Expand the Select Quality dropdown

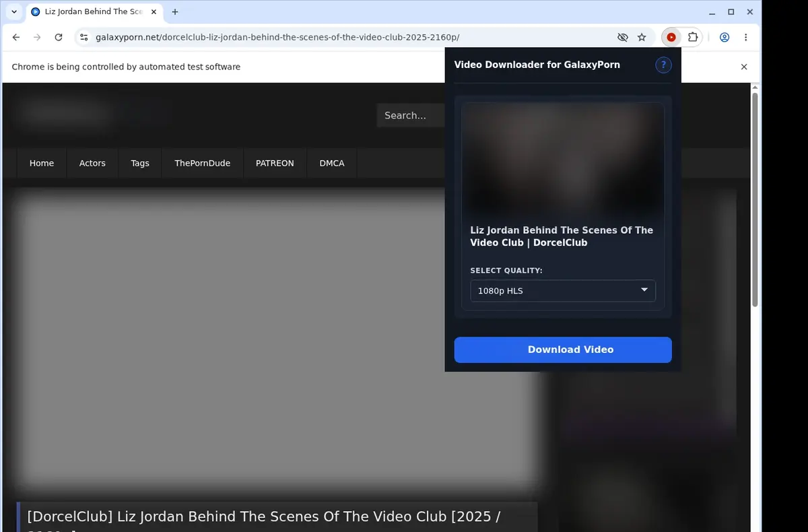563,291
